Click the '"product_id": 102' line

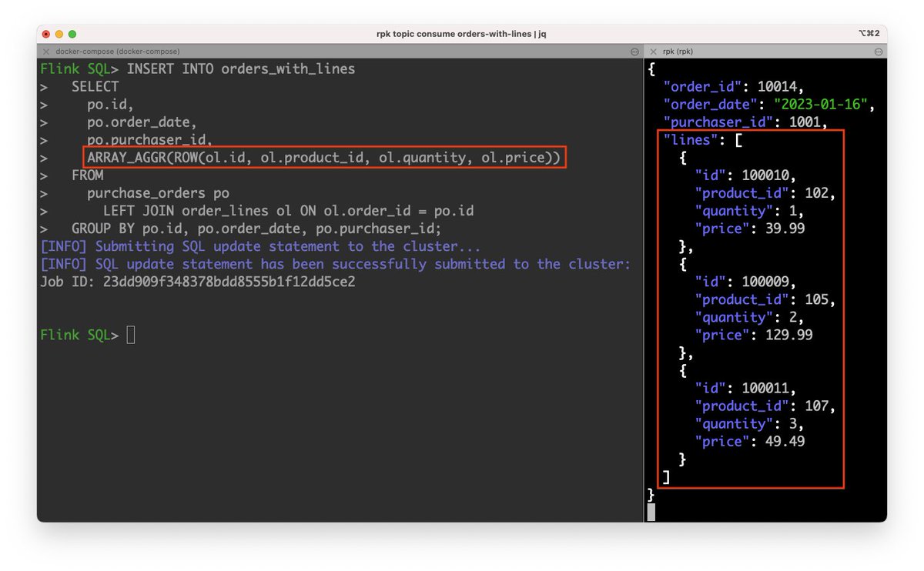point(765,192)
